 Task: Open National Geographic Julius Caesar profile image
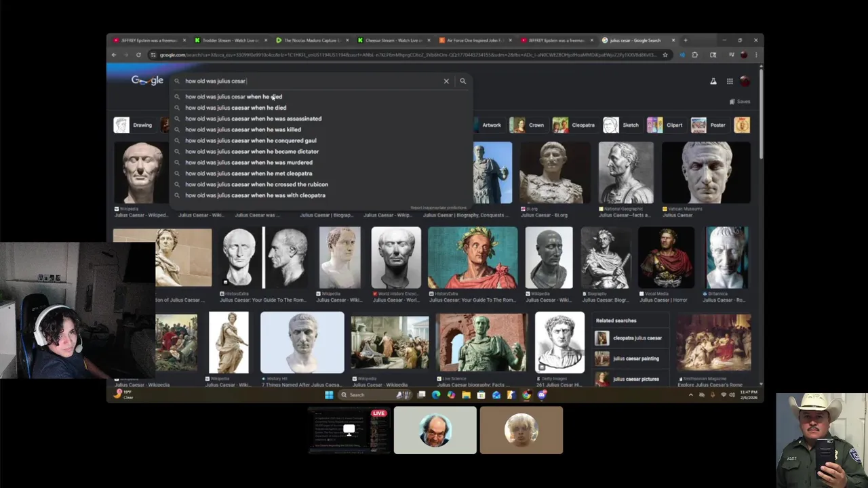click(x=626, y=173)
